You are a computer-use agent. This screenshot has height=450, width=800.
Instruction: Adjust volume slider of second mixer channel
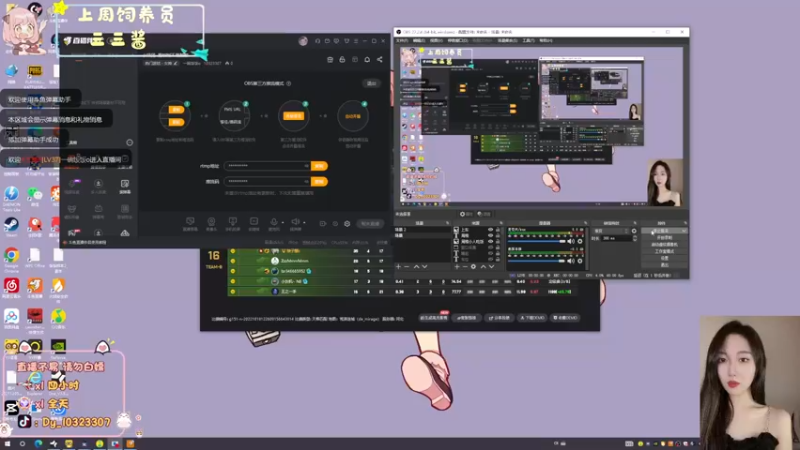point(537,261)
